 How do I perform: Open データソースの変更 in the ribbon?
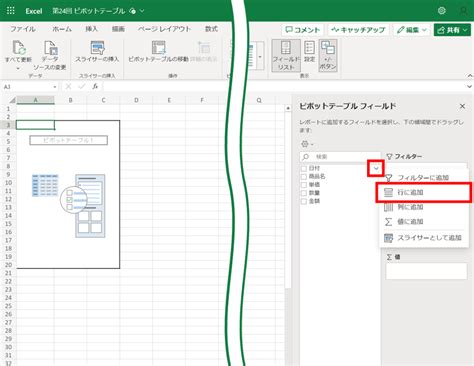(x=50, y=55)
